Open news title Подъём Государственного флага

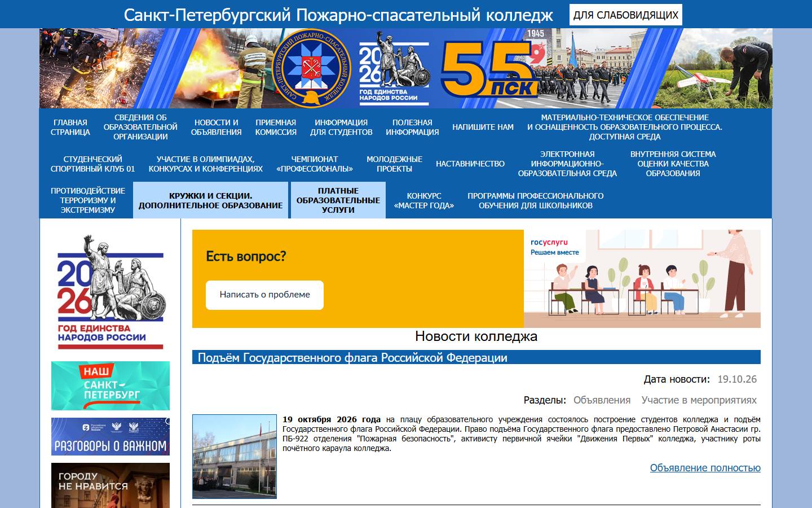[x=352, y=358]
